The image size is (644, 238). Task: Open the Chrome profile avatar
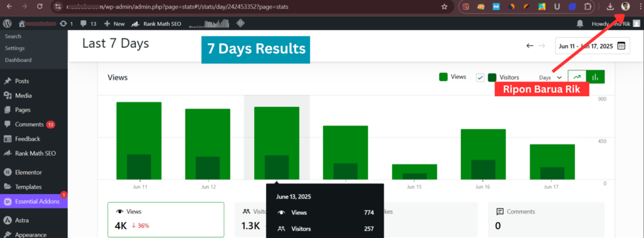click(626, 6)
